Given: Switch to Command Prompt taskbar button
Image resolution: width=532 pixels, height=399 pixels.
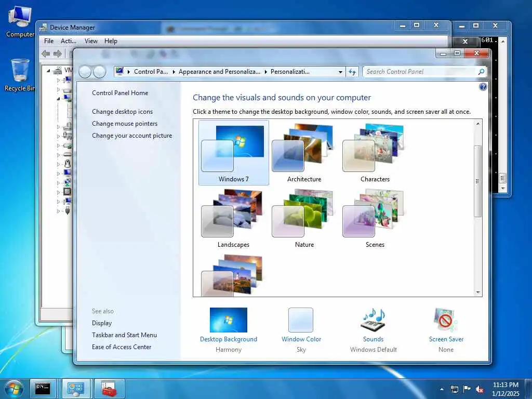Looking at the screenshot, I should point(43,389).
